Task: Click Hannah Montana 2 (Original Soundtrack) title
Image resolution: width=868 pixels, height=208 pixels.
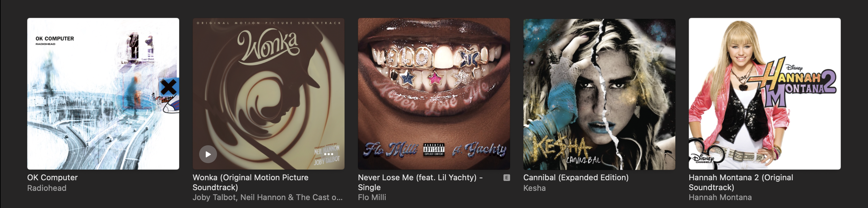Action: (x=741, y=183)
